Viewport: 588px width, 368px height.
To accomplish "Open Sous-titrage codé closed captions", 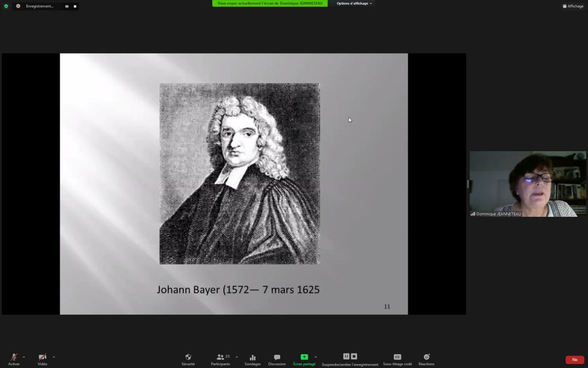I will [x=397, y=359].
